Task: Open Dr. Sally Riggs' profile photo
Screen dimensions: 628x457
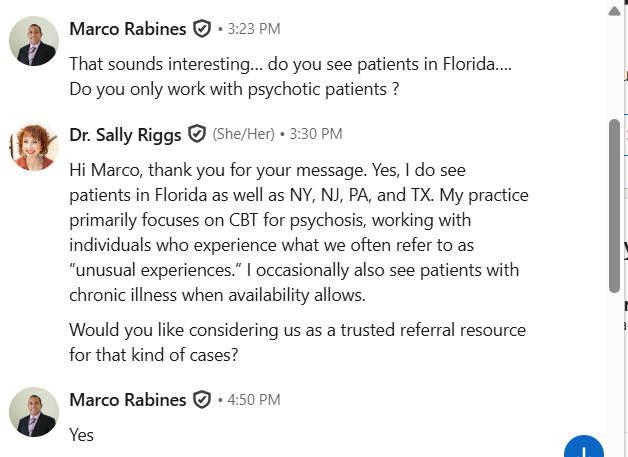Action: [x=34, y=146]
